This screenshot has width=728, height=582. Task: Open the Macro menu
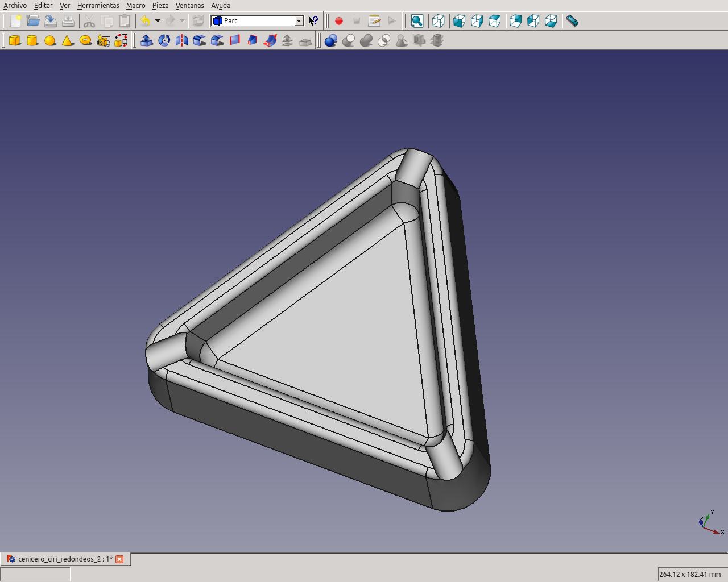pyautogui.click(x=136, y=5)
